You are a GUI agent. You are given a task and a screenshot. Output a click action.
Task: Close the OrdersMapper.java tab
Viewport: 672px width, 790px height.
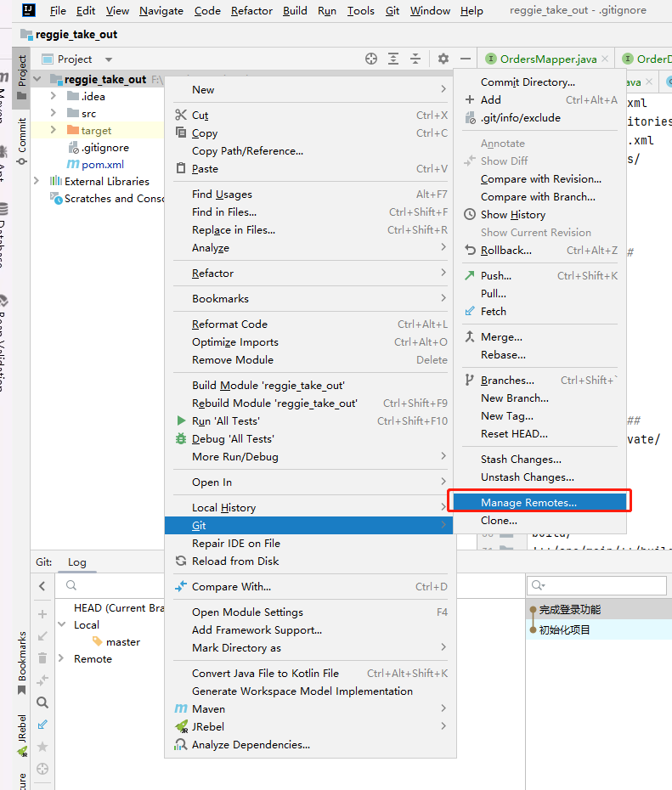click(605, 59)
